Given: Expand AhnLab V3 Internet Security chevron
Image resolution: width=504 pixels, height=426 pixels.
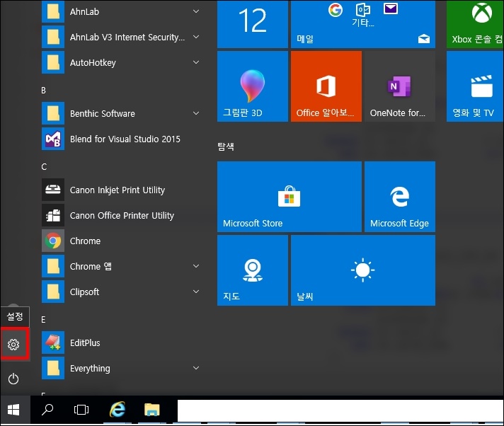Looking at the screenshot, I should (x=196, y=37).
